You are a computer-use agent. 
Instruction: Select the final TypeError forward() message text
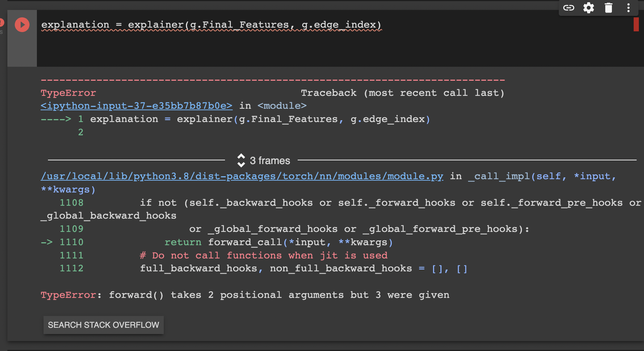[245, 295]
